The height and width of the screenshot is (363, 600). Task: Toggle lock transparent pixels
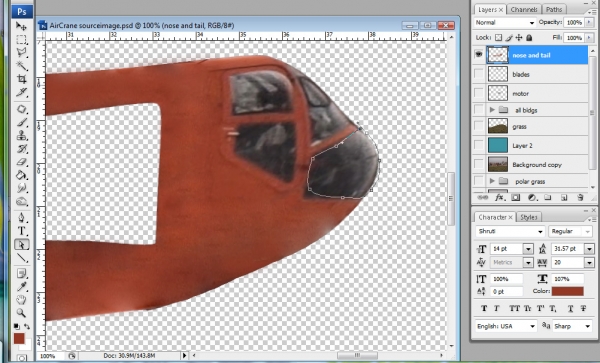click(498, 37)
